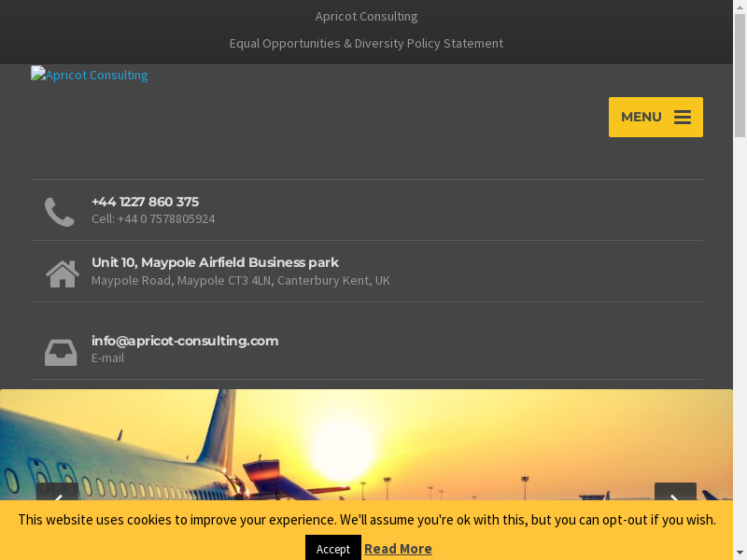This screenshot has height=560, width=747.
Task: Click the vertical page scrollbar thumb
Action: [740, 76]
